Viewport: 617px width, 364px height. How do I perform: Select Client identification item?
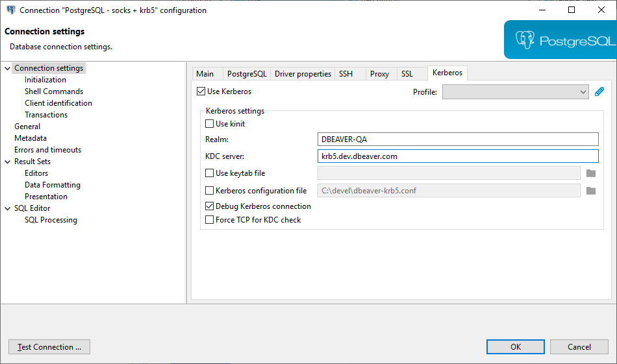point(58,103)
